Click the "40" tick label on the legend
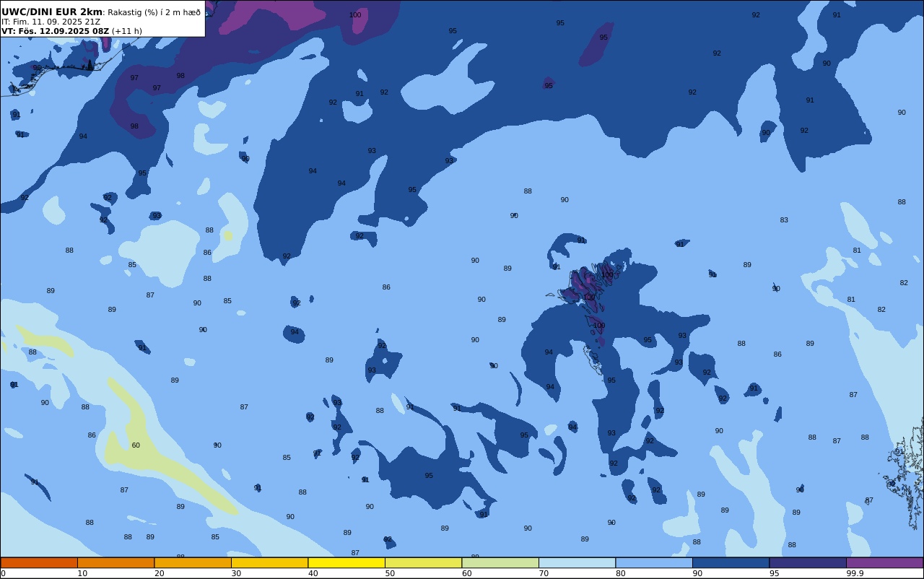The image size is (924, 579). pyautogui.click(x=313, y=573)
